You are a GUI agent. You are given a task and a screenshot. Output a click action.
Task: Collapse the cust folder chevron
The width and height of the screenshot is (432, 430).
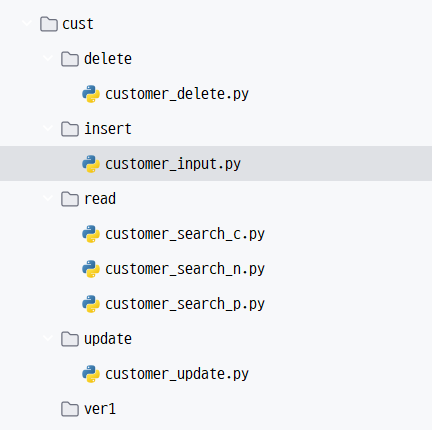pos(27,23)
